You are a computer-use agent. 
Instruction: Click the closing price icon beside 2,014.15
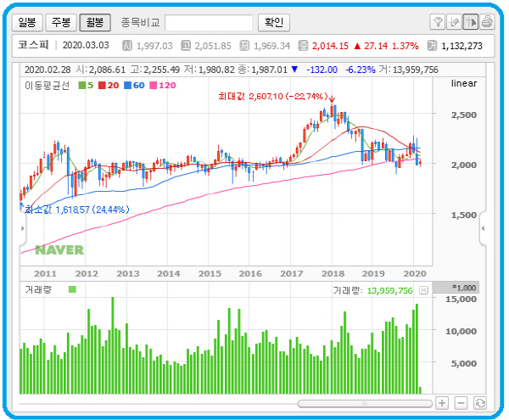pos(303,46)
